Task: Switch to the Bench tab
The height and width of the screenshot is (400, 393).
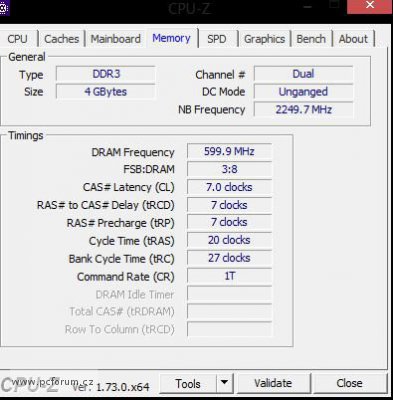Action: (311, 39)
